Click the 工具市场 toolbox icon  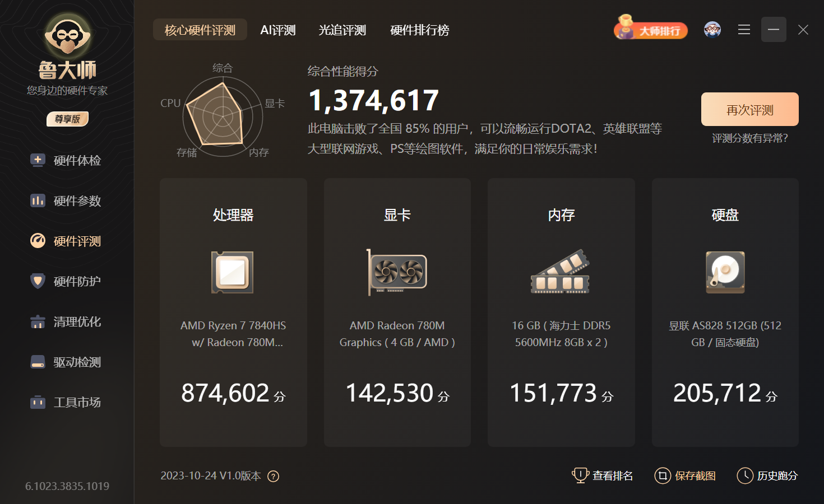tap(38, 402)
